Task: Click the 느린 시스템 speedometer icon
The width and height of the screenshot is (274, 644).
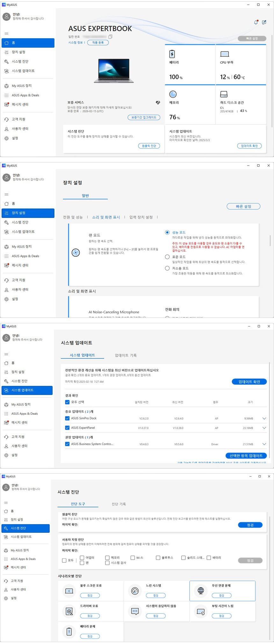Action: [135, 591]
